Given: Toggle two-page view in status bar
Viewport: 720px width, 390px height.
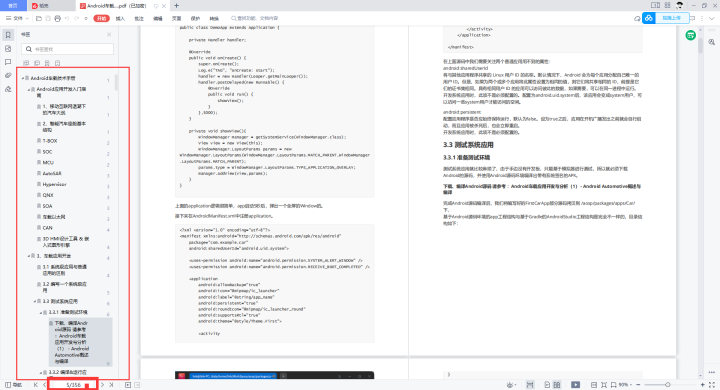Looking at the screenshot, I should (557, 385).
